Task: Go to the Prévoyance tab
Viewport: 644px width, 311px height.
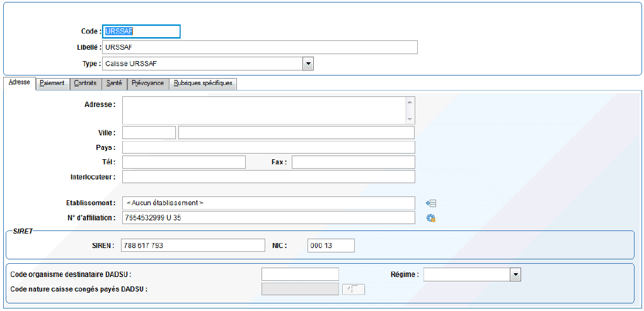Action: pos(148,83)
